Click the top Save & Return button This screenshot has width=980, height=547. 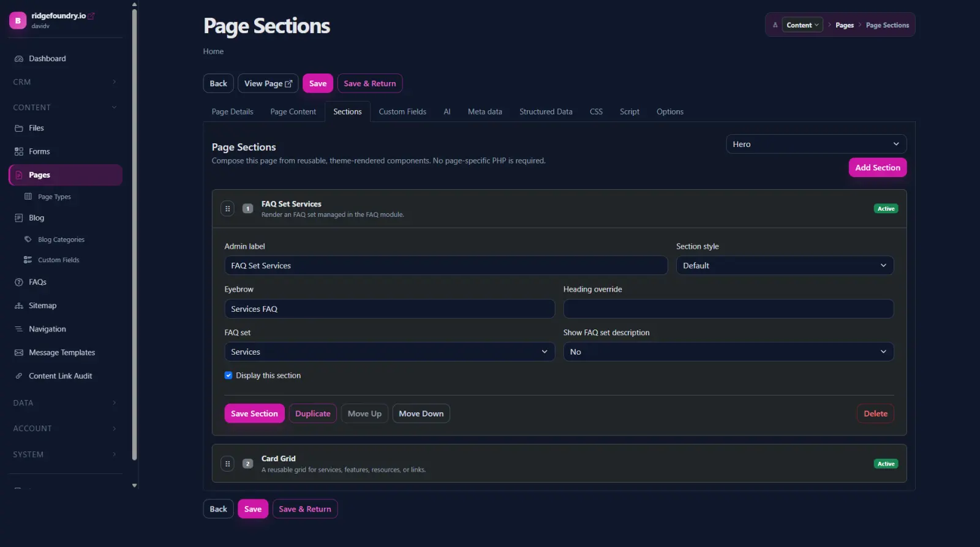[370, 83]
